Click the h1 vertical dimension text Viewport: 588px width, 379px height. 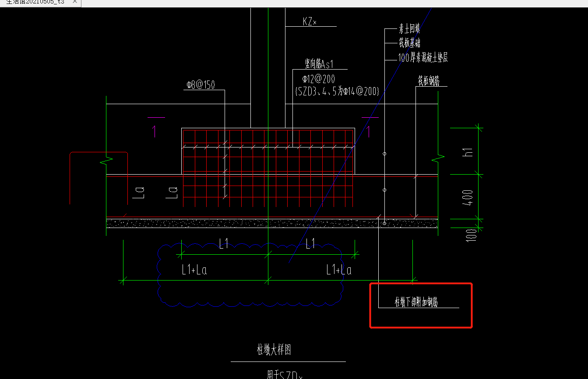[468, 152]
